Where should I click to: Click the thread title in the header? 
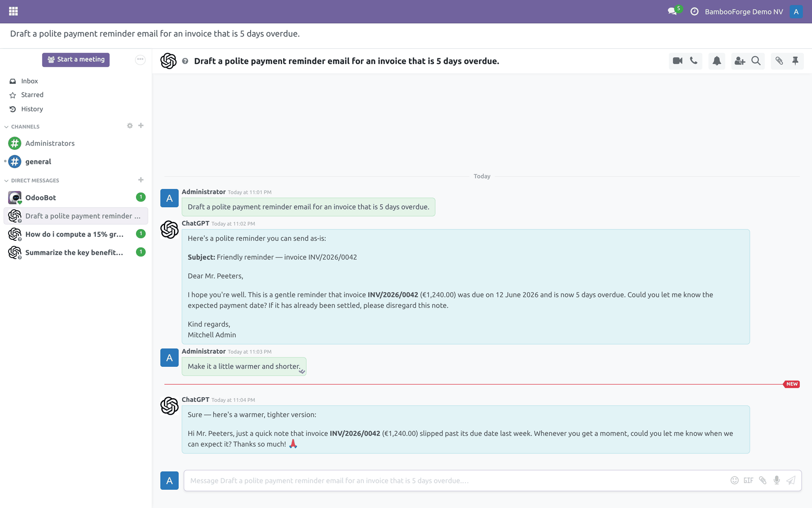[x=347, y=61]
